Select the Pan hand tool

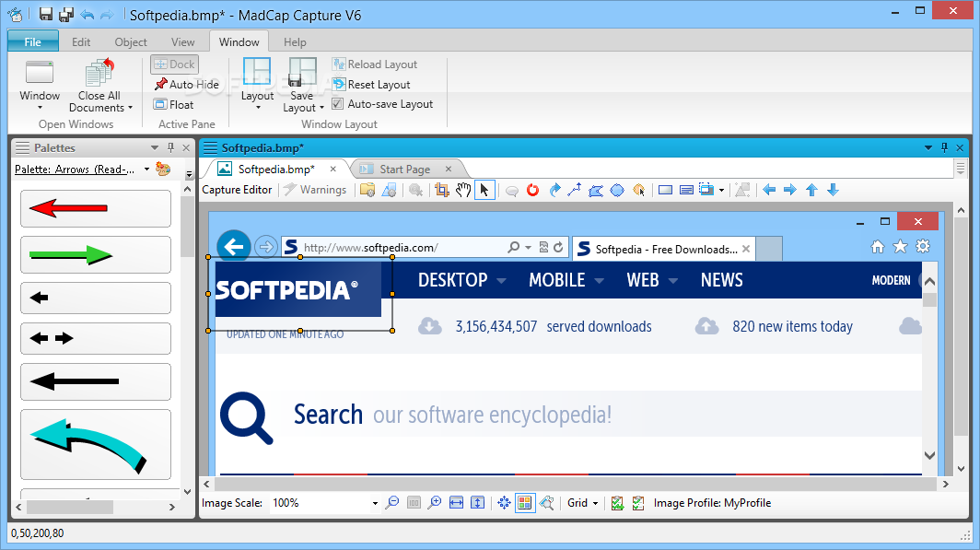click(x=463, y=190)
